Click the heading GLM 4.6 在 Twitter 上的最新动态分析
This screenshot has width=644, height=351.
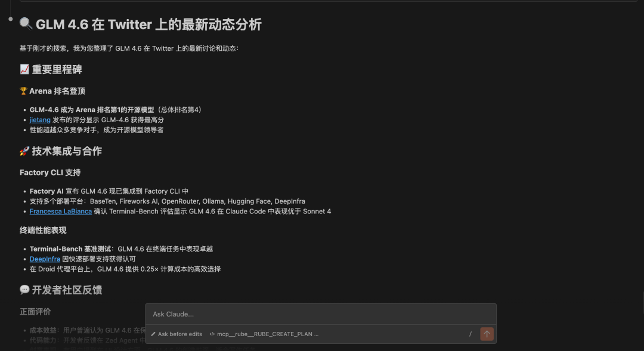(x=148, y=24)
